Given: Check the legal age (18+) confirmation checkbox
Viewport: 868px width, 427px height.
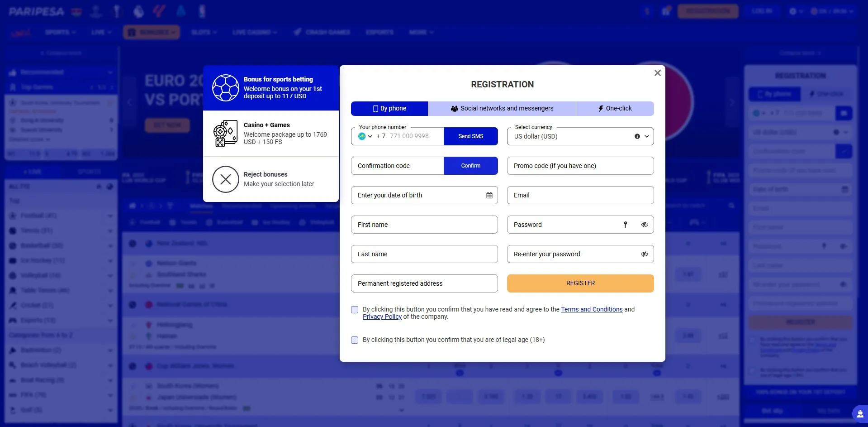Looking at the screenshot, I should [x=354, y=340].
